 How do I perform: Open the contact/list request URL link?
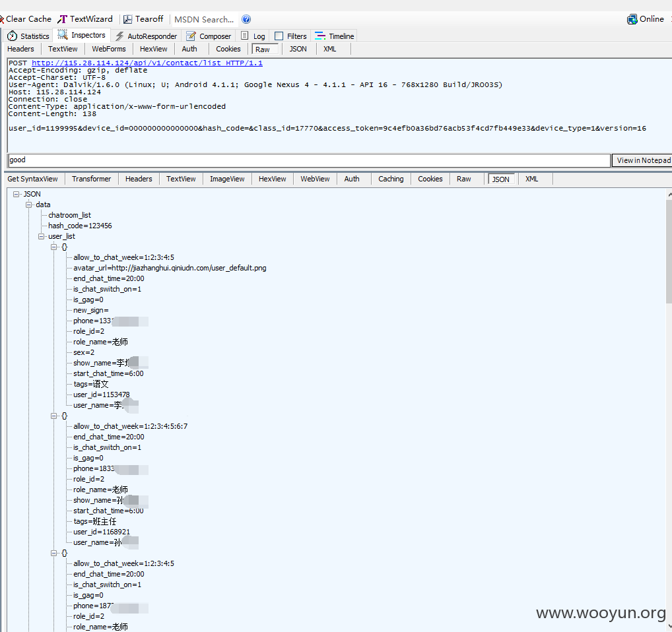click(x=147, y=63)
